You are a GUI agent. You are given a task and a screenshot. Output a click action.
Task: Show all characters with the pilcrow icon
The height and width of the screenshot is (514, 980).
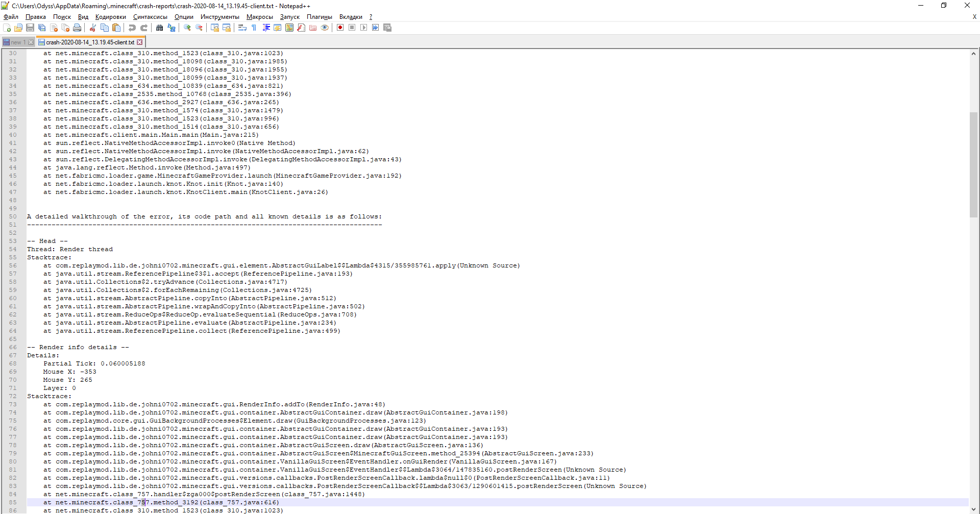coord(254,28)
